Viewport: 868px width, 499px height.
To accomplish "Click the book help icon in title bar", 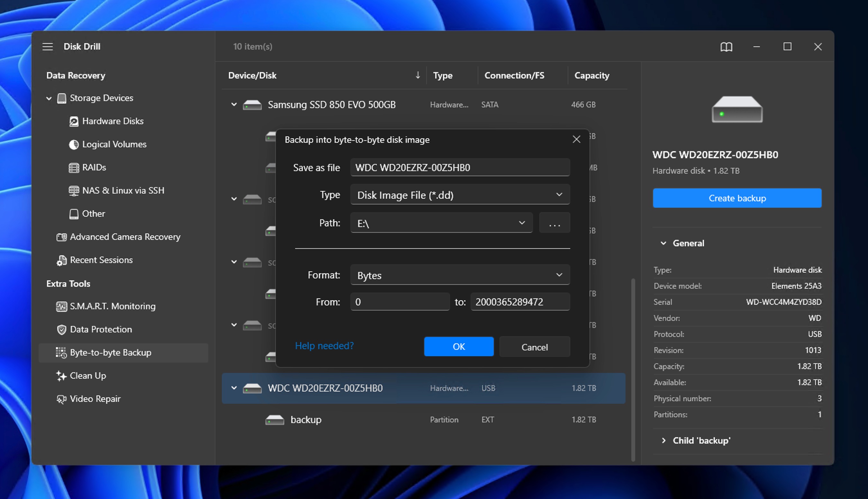I will click(x=726, y=47).
